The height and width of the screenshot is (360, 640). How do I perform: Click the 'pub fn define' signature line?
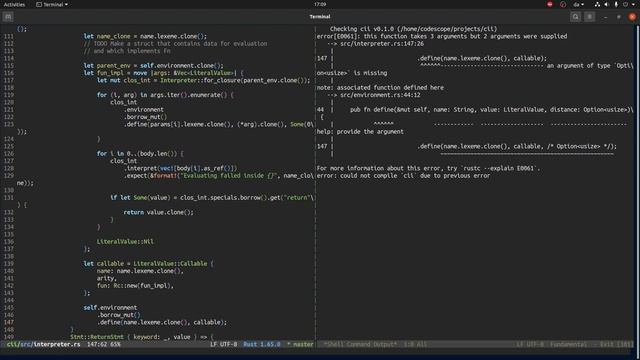pyautogui.click(x=491, y=110)
